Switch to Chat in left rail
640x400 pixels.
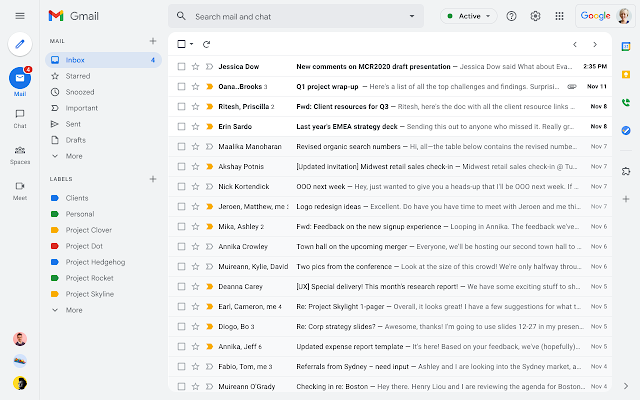tap(20, 118)
